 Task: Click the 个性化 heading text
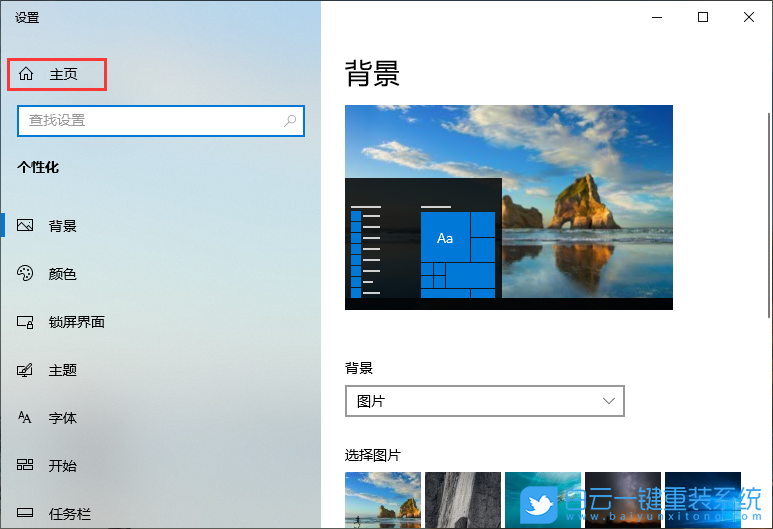(38, 167)
